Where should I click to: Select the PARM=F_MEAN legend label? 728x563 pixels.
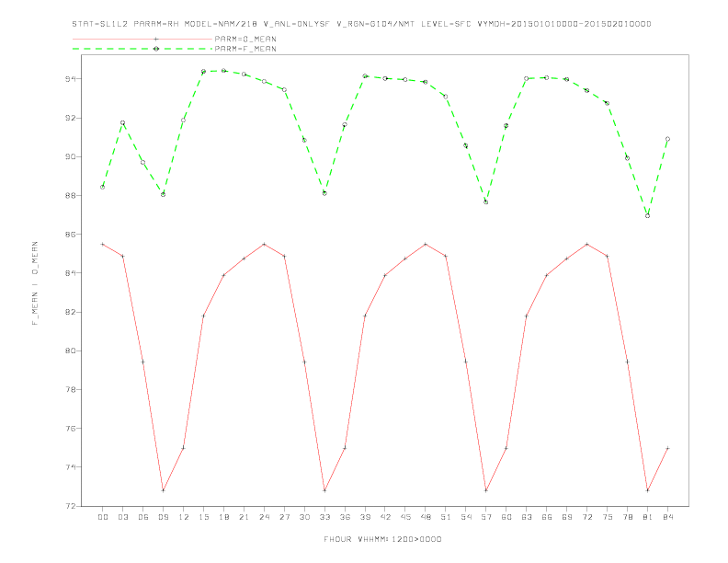click(245, 49)
